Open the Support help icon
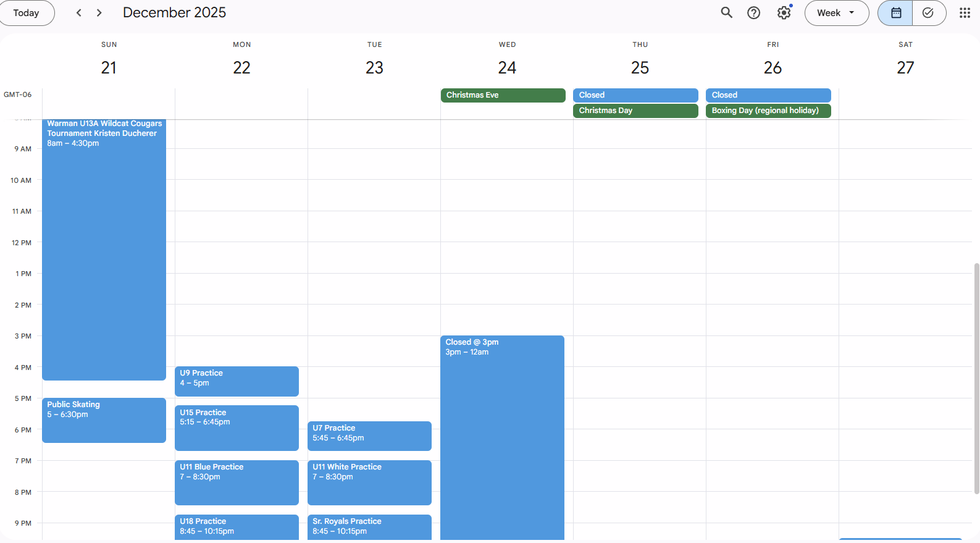 click(x=753, y=13)
